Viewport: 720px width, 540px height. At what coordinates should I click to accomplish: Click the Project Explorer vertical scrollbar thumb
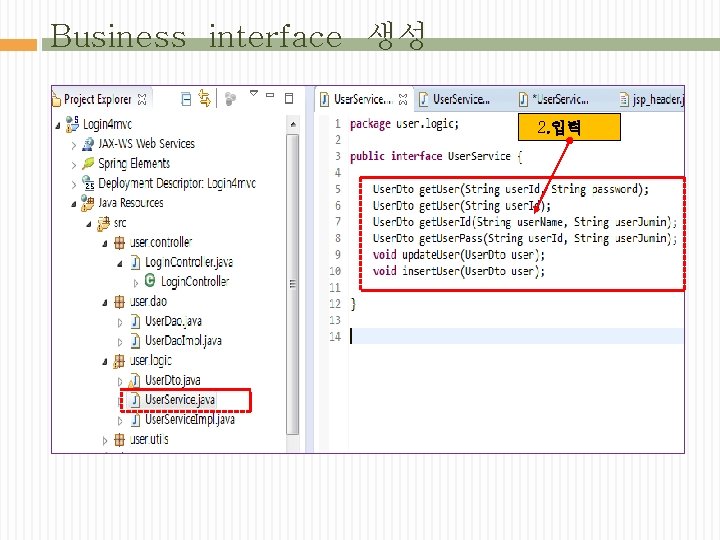point(292,284)
